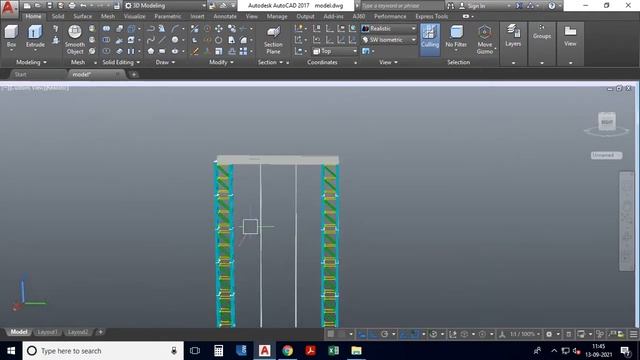This screenshot has height=360, width=640.
Task: Click the Undo arrow icon
Action: click(x=83, y=6)
